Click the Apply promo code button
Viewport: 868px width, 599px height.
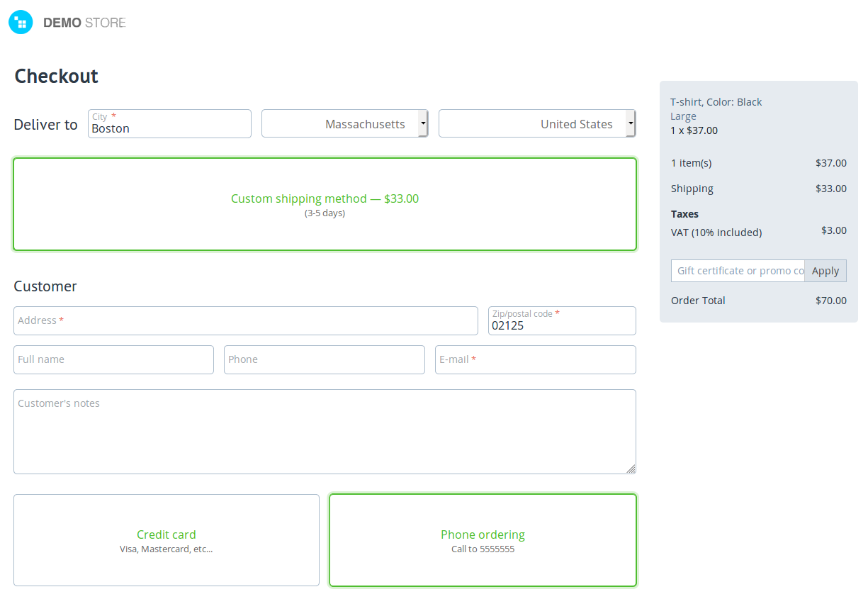825,271
